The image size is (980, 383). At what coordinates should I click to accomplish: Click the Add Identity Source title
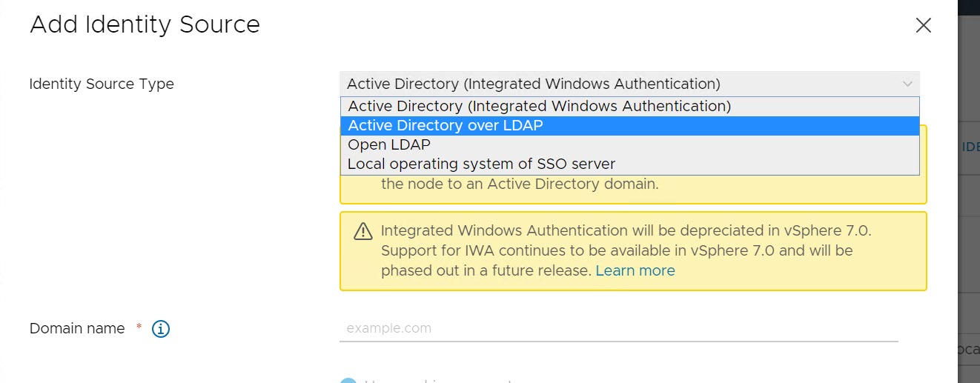pyautogui.click(x=145, y=24)
